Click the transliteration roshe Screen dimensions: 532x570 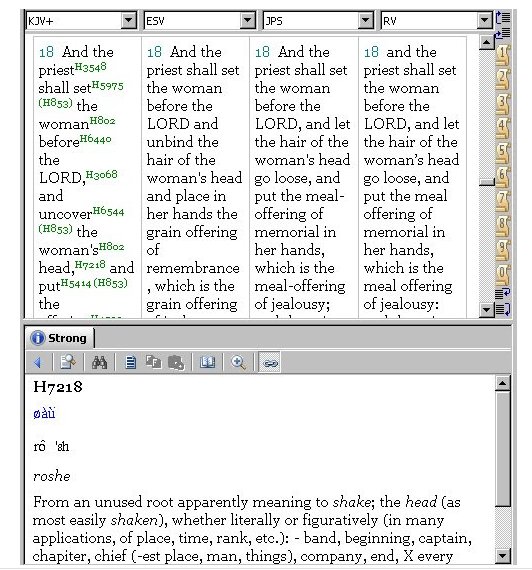(x=52, y=476)
